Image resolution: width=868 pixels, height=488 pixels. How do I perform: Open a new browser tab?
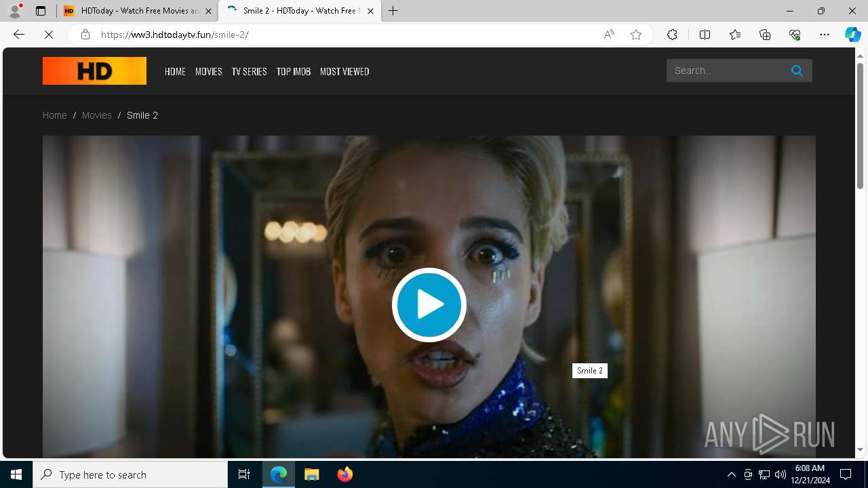coord(393,11)
